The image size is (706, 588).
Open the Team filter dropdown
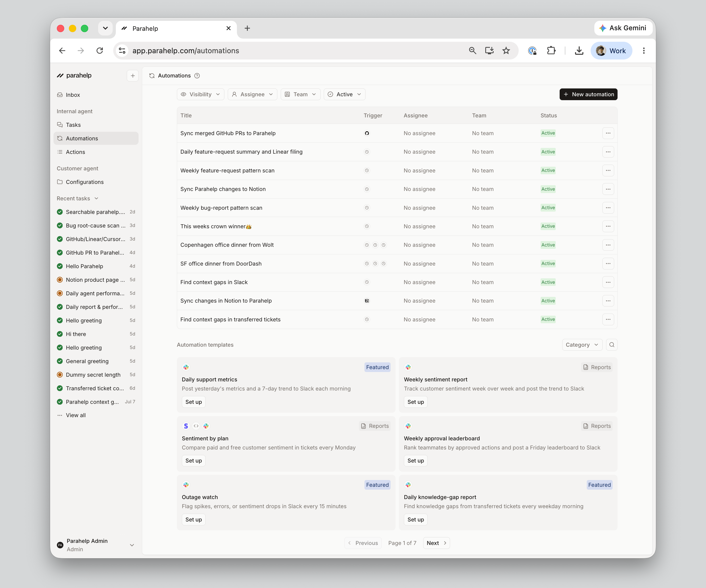pyautogui.click(x=300, y=94)
